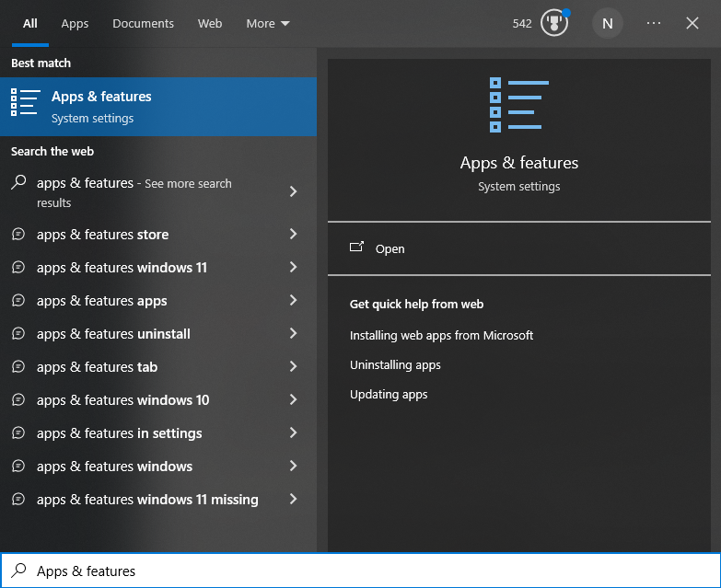Viewport: 721px width, 588px height.
Task: Click the rewards medal icon beside 542
Action: point(553,23)
